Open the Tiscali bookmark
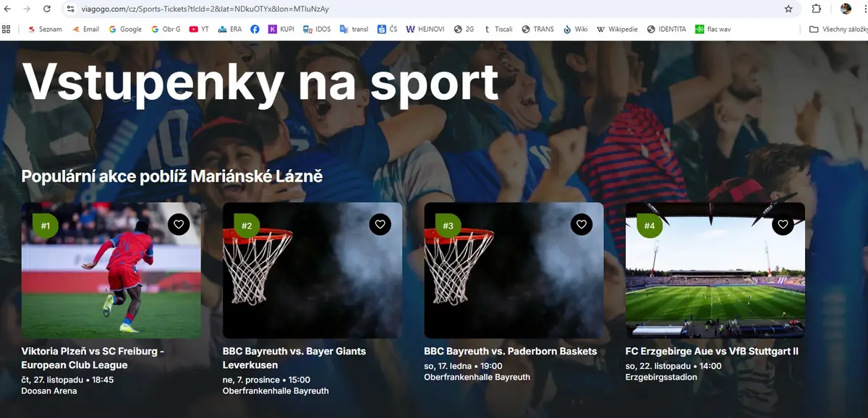The image size is (868, 418). coord(498,29)
